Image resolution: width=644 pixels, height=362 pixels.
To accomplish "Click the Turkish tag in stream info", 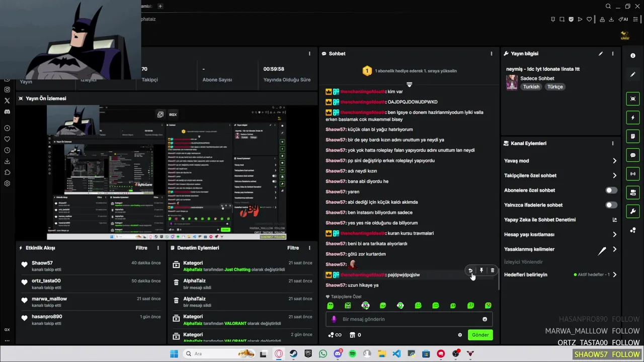I will (x=531, y=86).
